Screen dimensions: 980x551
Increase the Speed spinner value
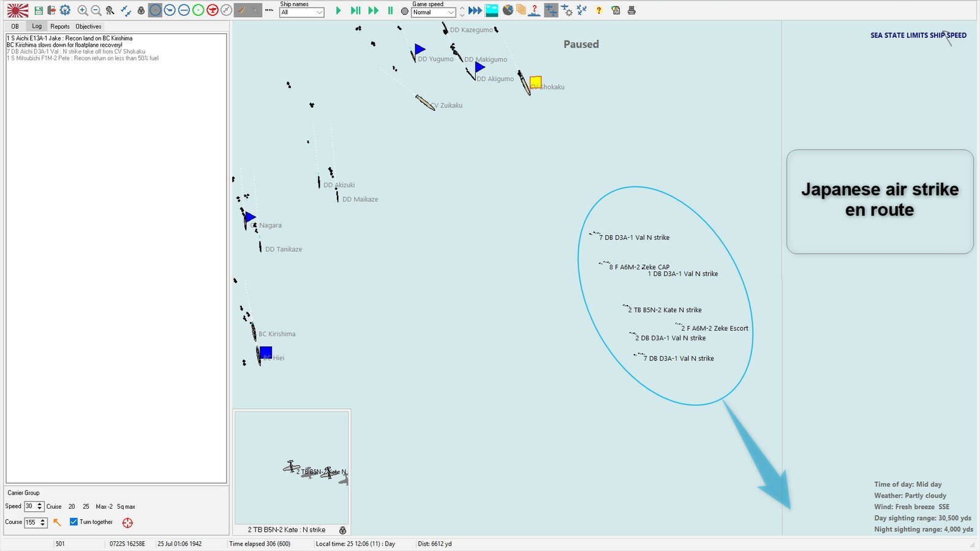40,504
